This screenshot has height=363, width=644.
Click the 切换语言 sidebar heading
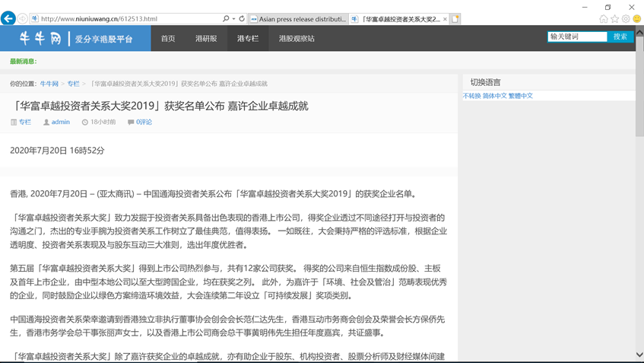pyautogui.click(x=485, y=82)
